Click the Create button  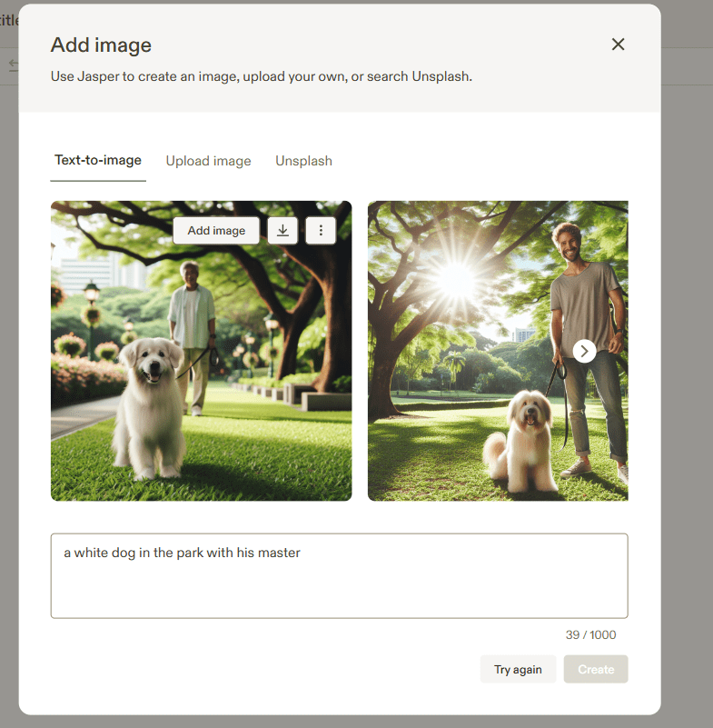(x=596, y=670)
